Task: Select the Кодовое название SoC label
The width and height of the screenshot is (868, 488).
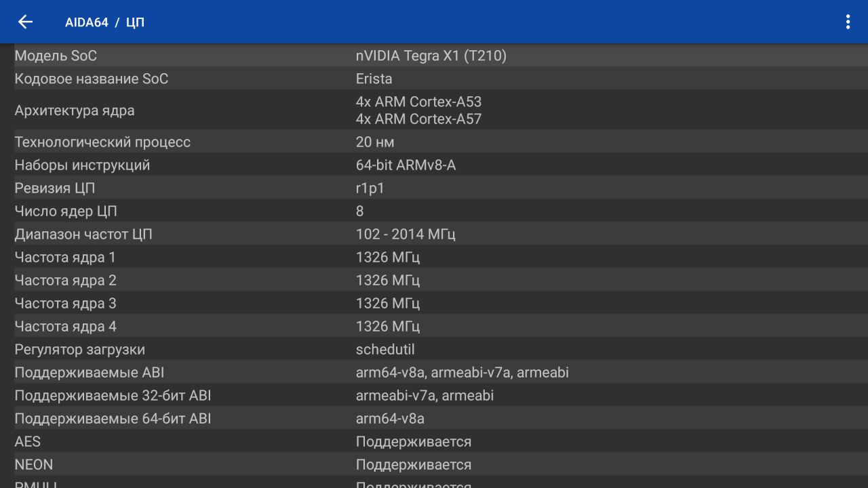Action: pyautogui.click(x=92, y=79)
